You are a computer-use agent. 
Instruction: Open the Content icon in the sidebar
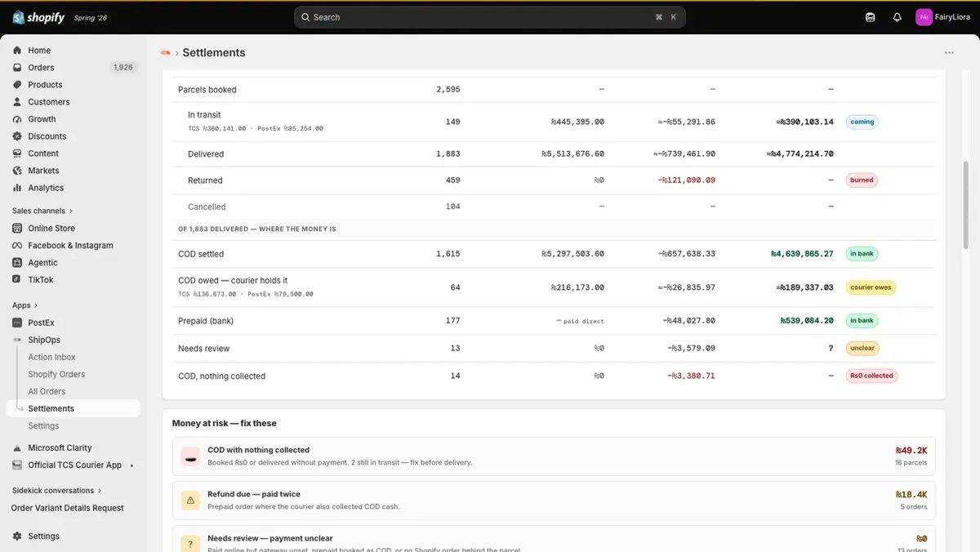pyautogui.click(x=17, y=154)
